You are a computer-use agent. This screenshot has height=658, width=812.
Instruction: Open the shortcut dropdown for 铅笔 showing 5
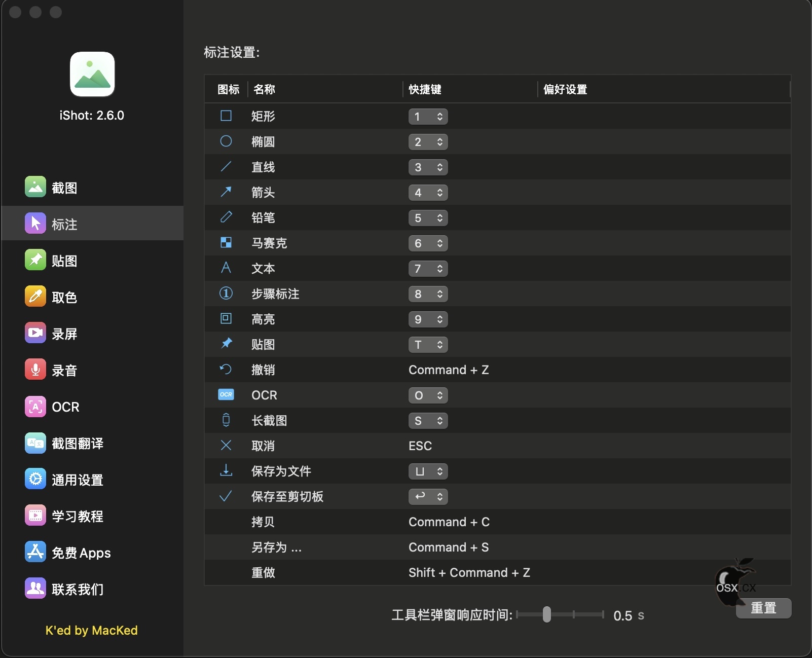point(428,218)
